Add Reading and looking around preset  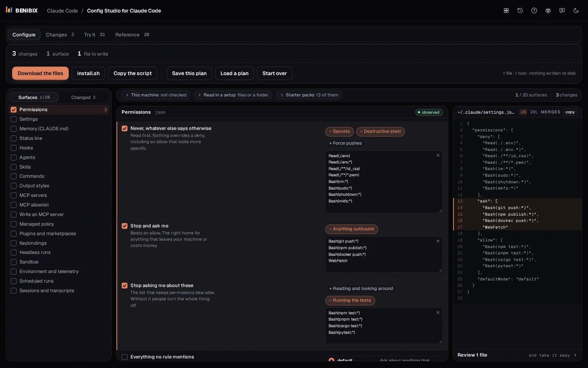[361, 289]
